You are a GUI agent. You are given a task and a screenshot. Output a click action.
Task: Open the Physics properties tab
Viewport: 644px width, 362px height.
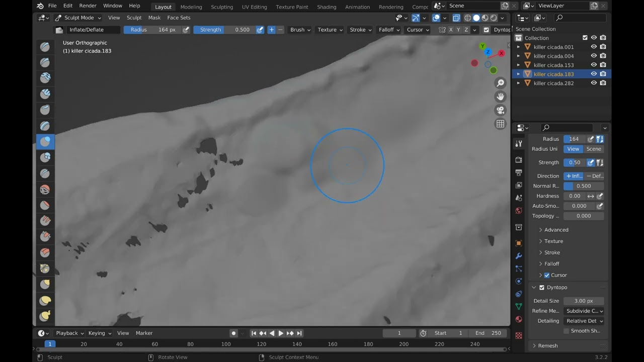tap(519, 281)
